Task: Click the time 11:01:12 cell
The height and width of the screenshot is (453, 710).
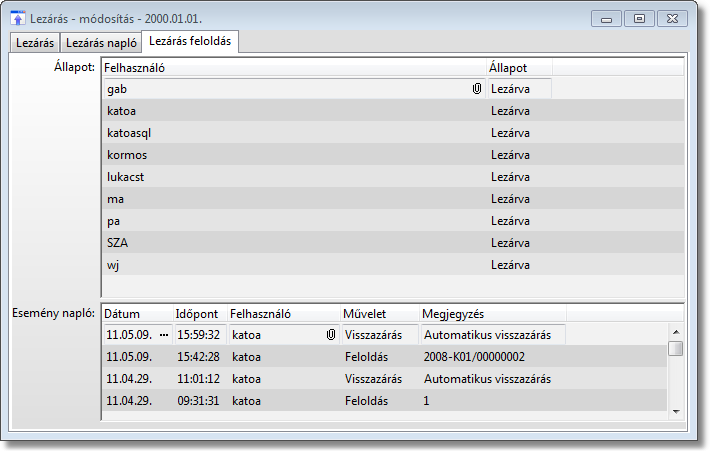Action: pos(198,379)
